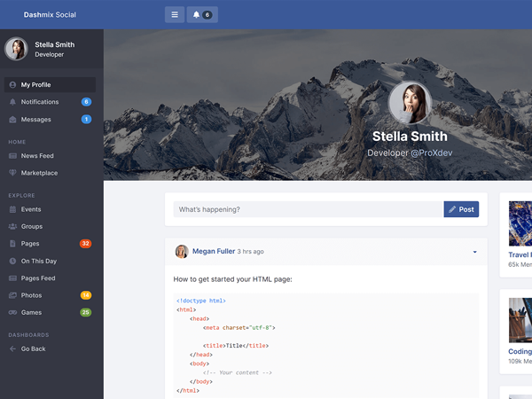Click the Notifications bell icon in sidebar
The image size is (532, 399).
coord(12,102)
